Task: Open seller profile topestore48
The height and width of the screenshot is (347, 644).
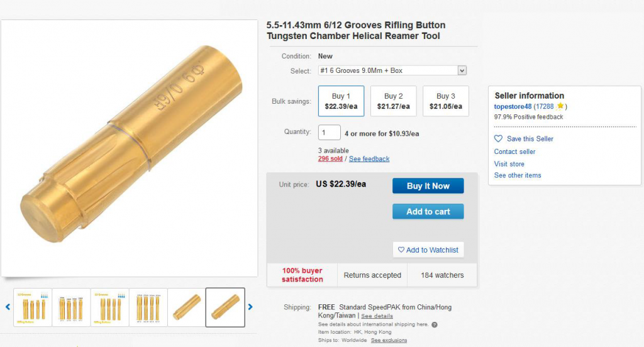Action: 513,106
